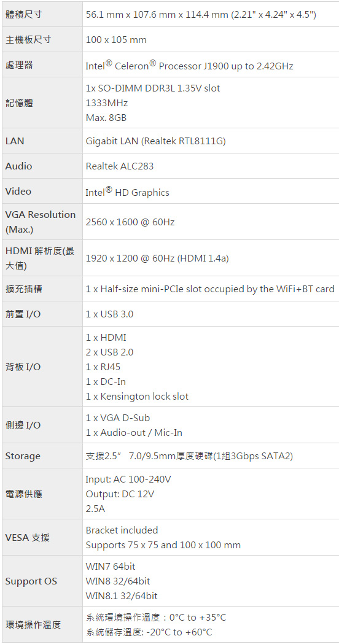Click the 電源供應 row label
The width and height of the screenshot is (339, 644).
click(x=23, y=494)
